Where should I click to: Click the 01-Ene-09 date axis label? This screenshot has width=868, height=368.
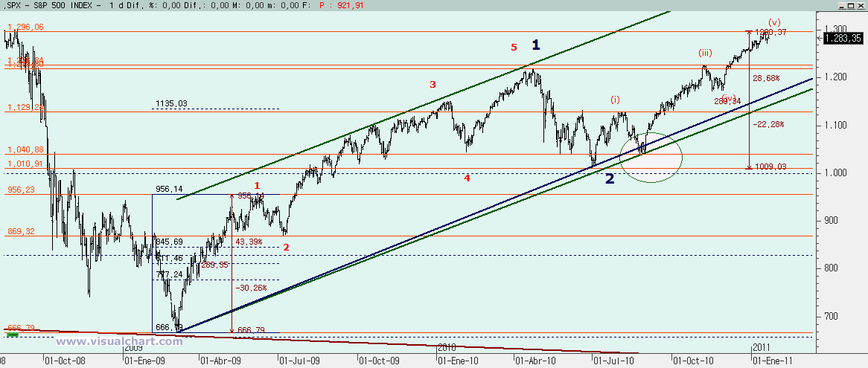coord(145,361)
